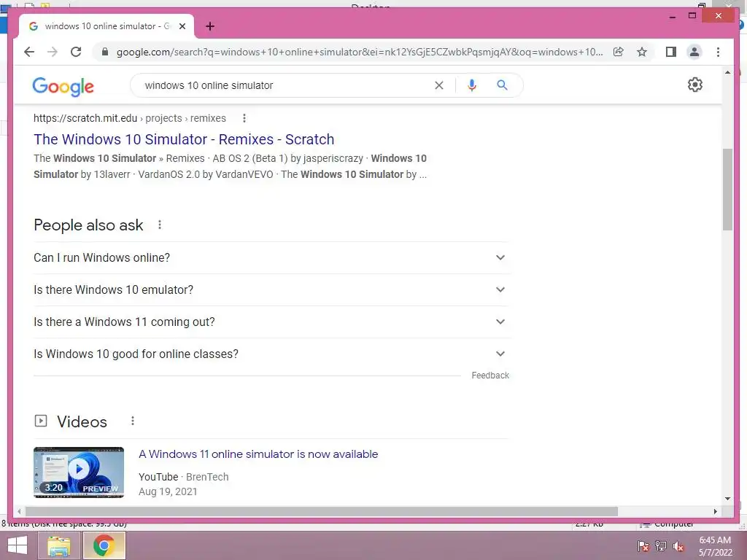Click the scratch.mit.edu breadcrumb URL
This screenshot has width=747, height=560.
130,118
